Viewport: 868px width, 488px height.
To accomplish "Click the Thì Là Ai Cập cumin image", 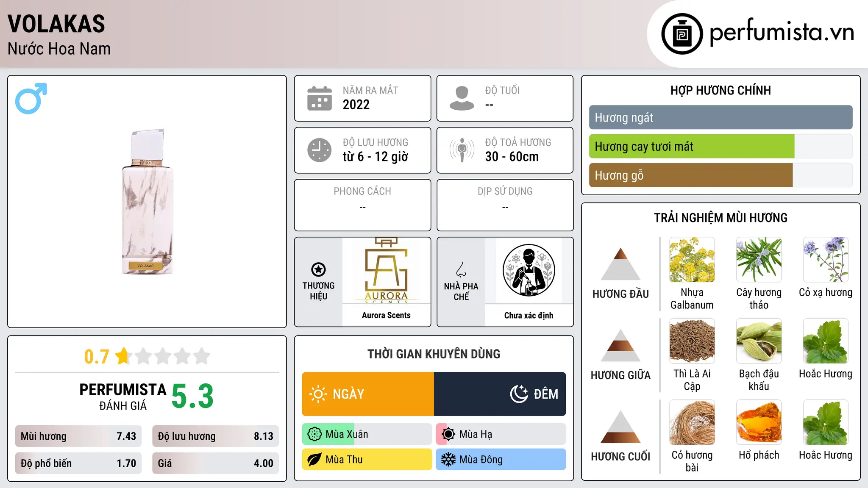I will [x=692, y=341].
